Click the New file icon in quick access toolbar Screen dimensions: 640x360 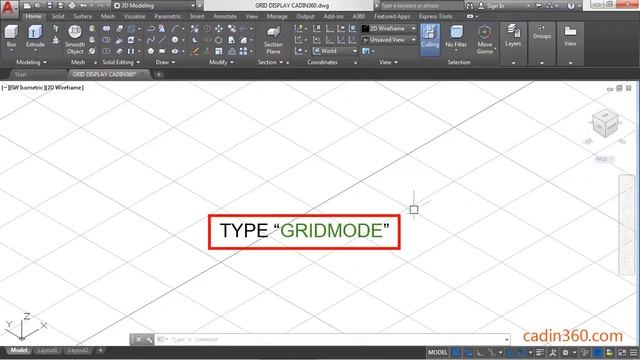27,6
